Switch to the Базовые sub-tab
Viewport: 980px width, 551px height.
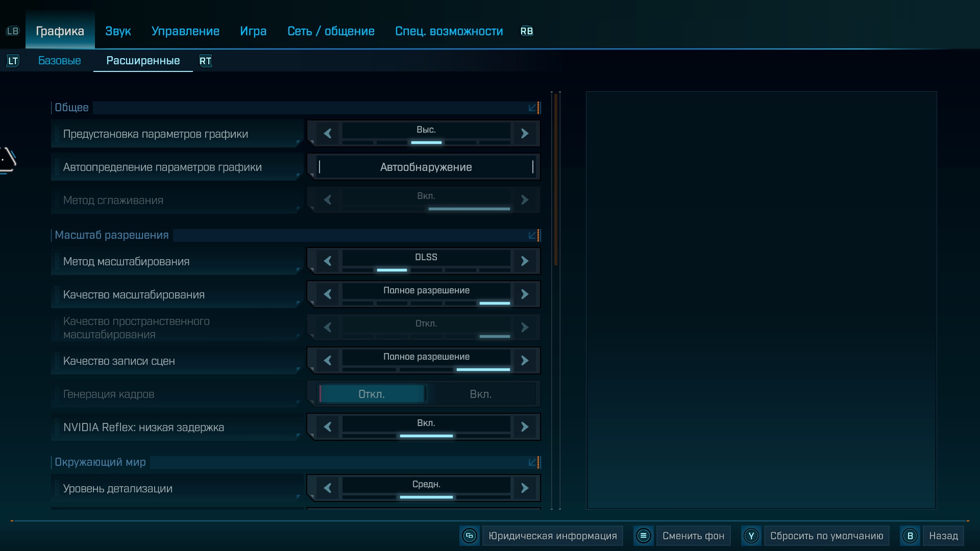pos(60,61)
